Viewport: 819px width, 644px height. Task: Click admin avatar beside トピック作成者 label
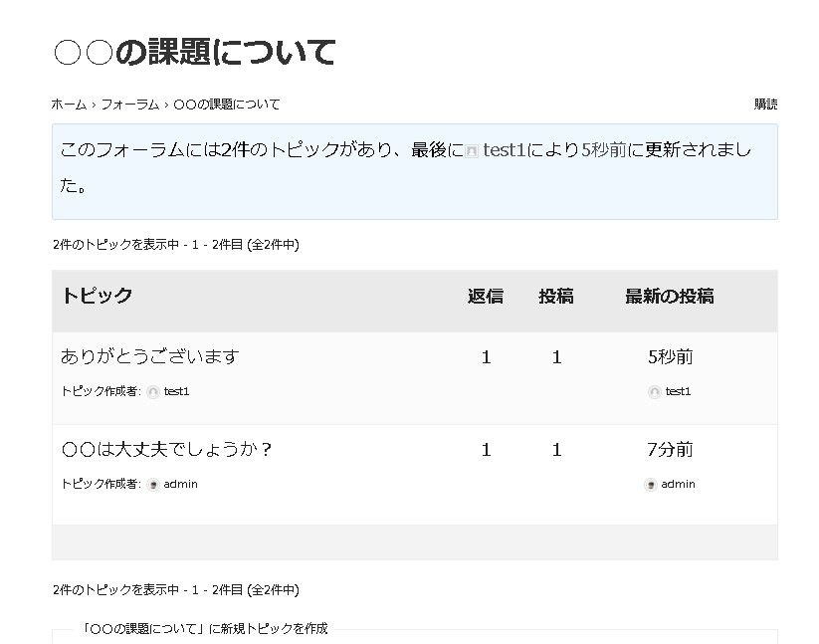[153, 485]
